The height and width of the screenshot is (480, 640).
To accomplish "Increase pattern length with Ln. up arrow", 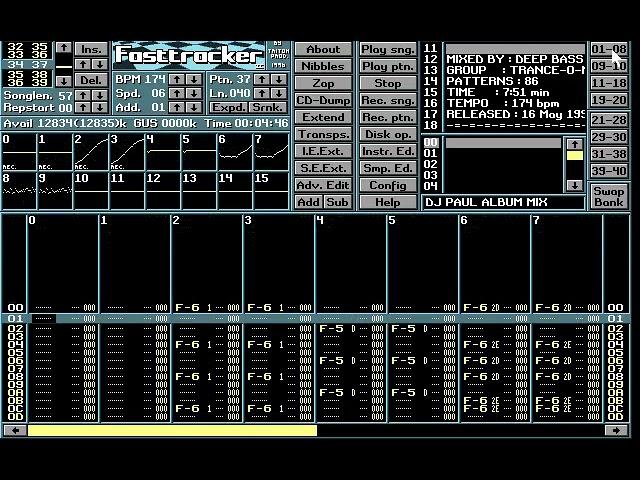I will point(262,93).
